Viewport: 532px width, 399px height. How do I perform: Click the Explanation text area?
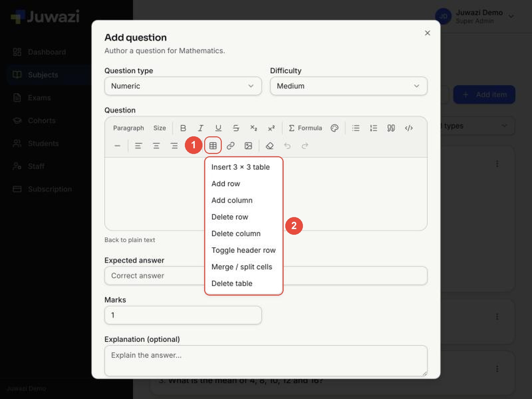tap(266, 361)
